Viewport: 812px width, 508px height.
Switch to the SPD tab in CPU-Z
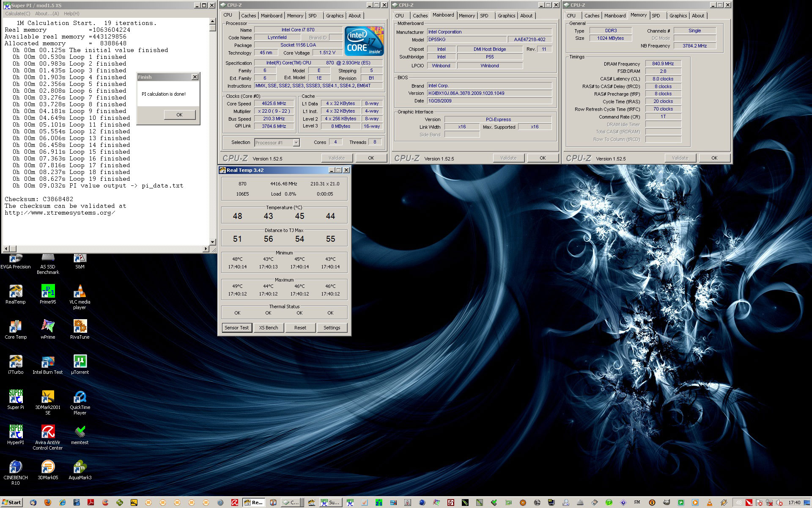313,15
